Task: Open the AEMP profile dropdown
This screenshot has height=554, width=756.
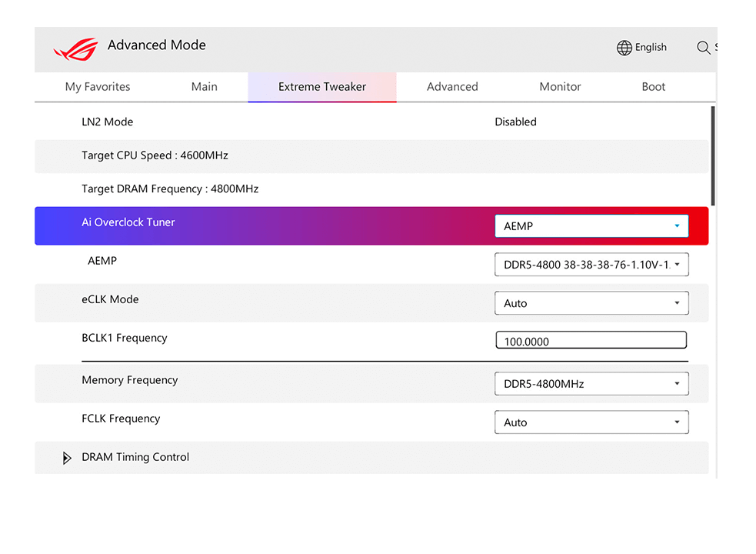Action: [591, 265]
